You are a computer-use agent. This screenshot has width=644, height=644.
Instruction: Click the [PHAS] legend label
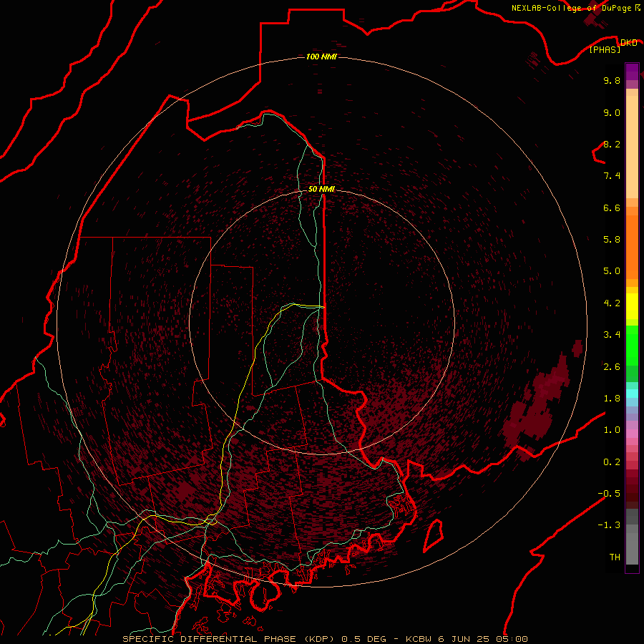click(605, 49)
